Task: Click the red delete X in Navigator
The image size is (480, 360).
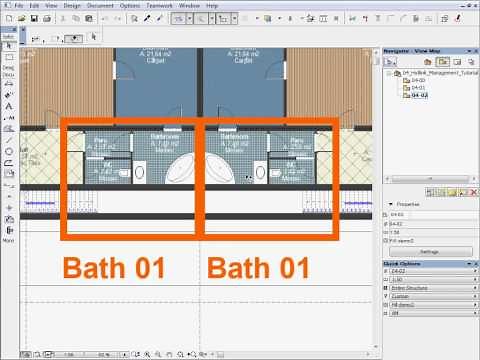Action: (473, 192)
